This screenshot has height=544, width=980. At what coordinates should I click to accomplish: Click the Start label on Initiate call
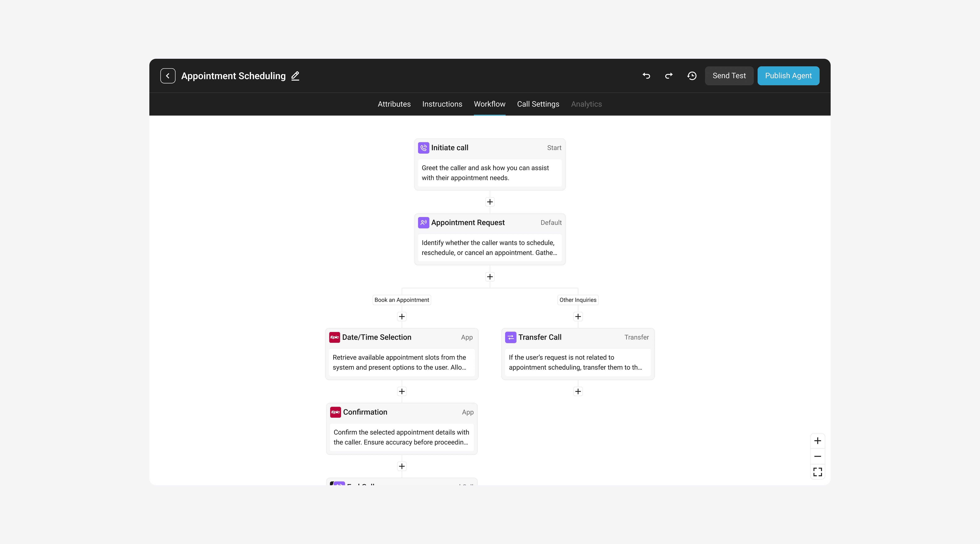554,148
